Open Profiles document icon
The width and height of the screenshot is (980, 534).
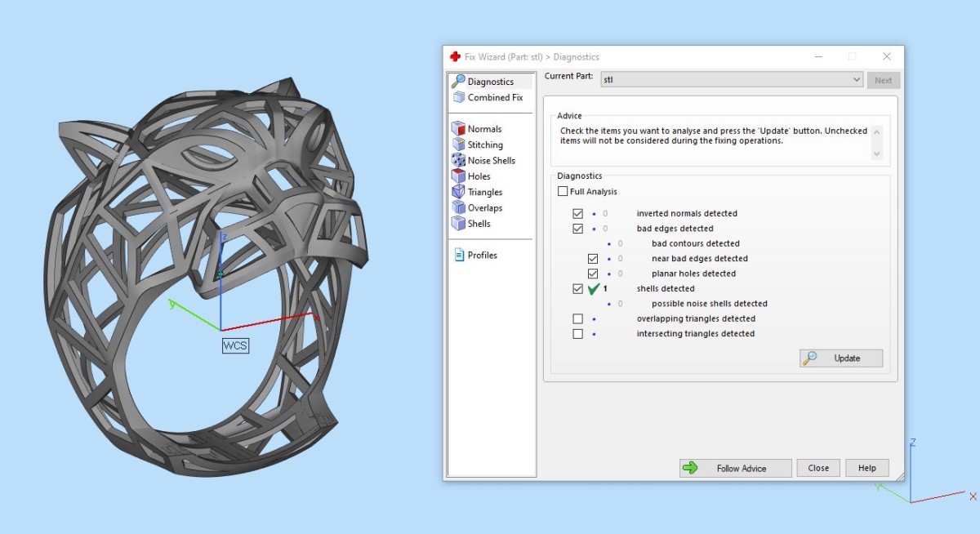tap(458, 256)
